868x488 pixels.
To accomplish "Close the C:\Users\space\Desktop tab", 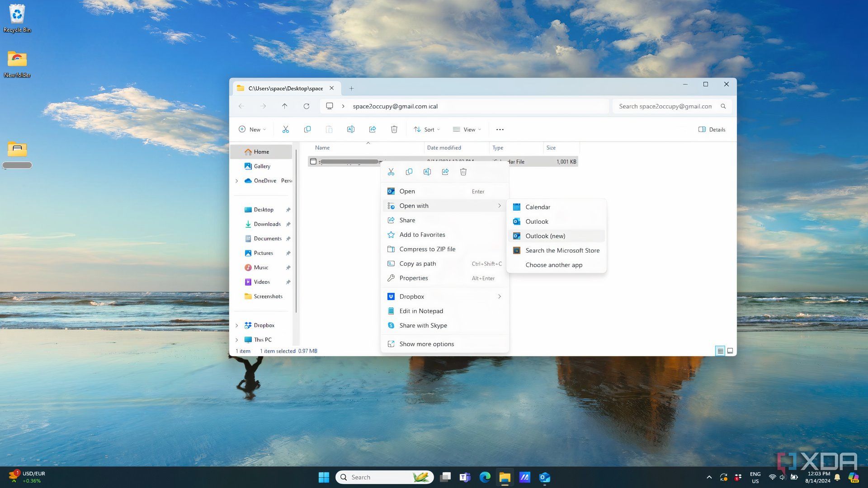I will [331, 88].
